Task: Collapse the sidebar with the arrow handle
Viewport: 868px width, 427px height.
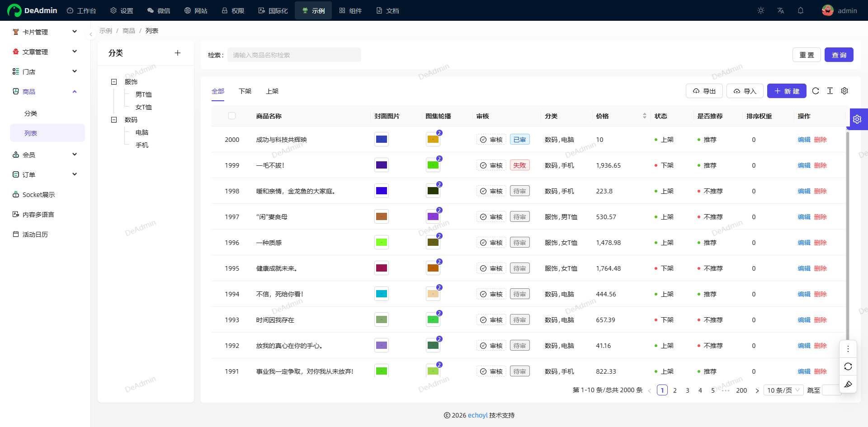Action: click(x=91, y=34)
